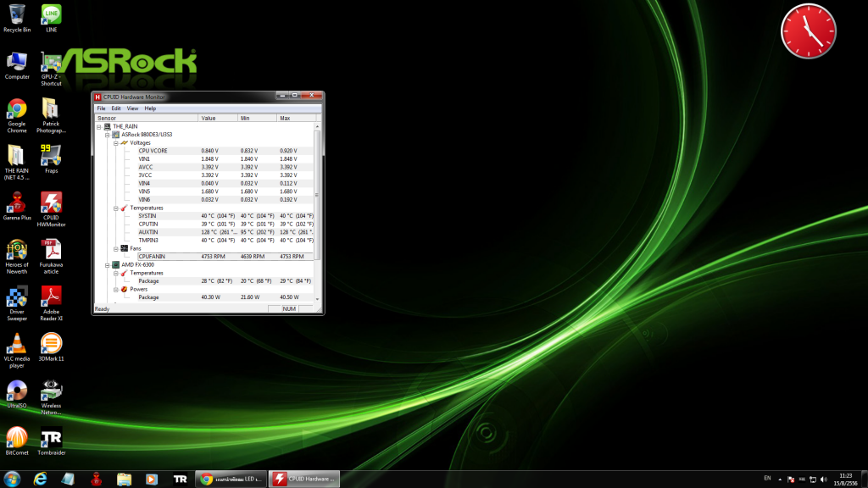Click the Sensor column header
This screenshot has height=488, width=868.
(x=146, y=118)
